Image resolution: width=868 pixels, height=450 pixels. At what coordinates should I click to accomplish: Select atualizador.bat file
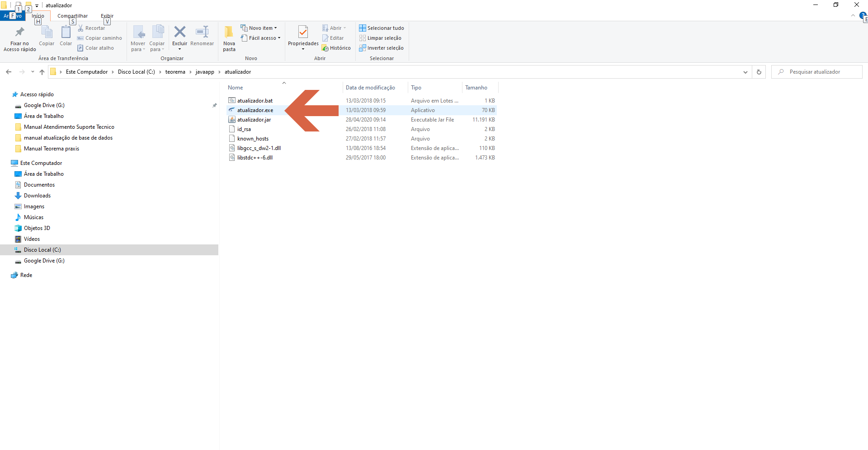tap(255, 101)
